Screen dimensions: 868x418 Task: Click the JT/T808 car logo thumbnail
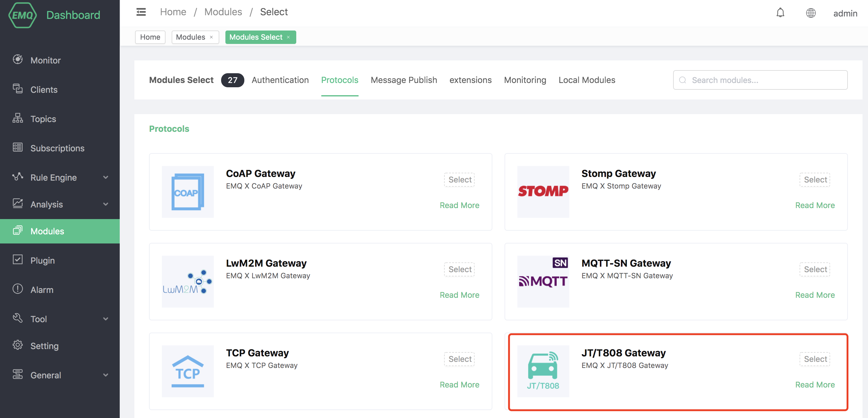coord(543,371)
